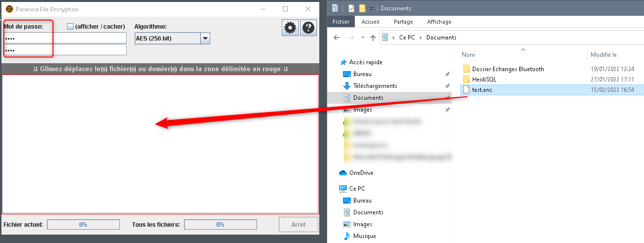Go forward with Explorer forward arrow
Image resolution: width=644 pixels, height=243 pixels.
tap(351, 38)
